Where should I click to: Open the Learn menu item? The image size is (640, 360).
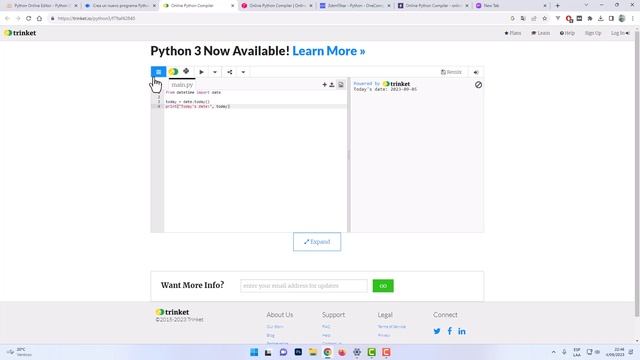(540, 33)
